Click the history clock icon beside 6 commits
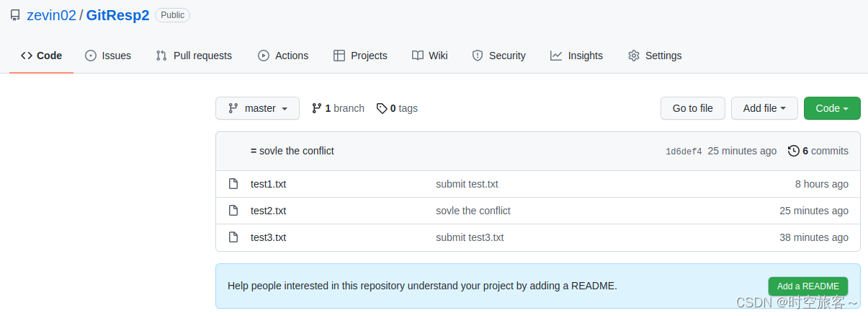The height and width of the screenshot is (316, 868). coord(794,151)
